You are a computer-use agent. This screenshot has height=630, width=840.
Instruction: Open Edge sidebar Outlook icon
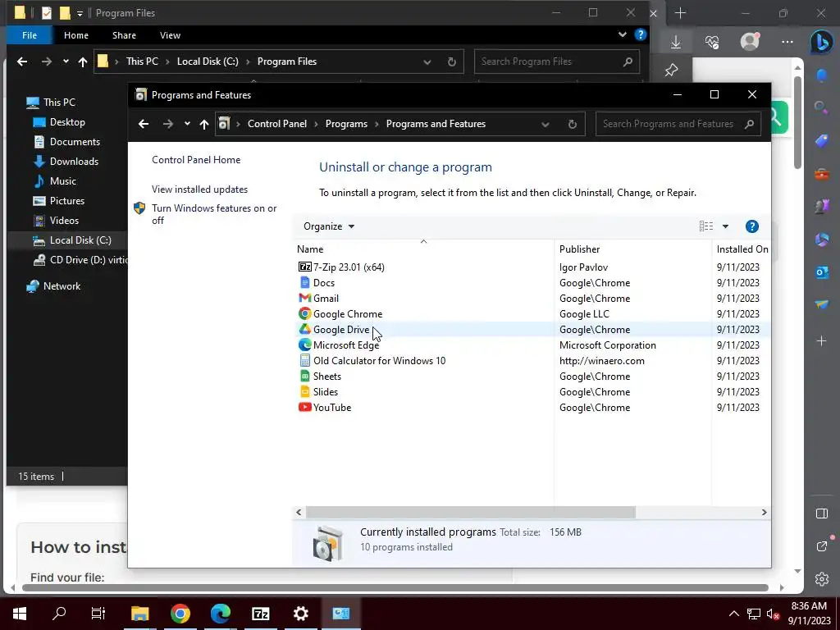(821, 272)
